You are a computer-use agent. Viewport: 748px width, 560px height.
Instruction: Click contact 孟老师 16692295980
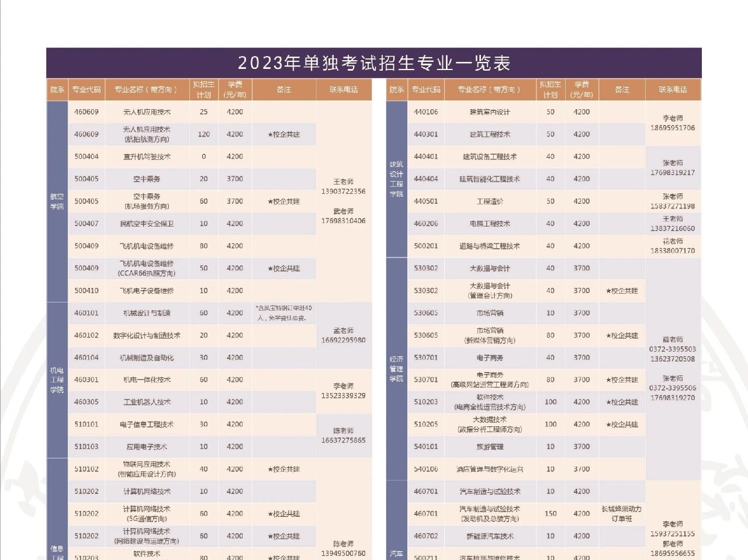coord(344,335)
